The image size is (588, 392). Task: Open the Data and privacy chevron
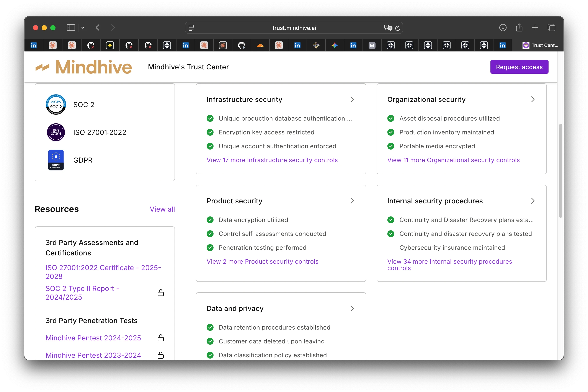(352, 308)
